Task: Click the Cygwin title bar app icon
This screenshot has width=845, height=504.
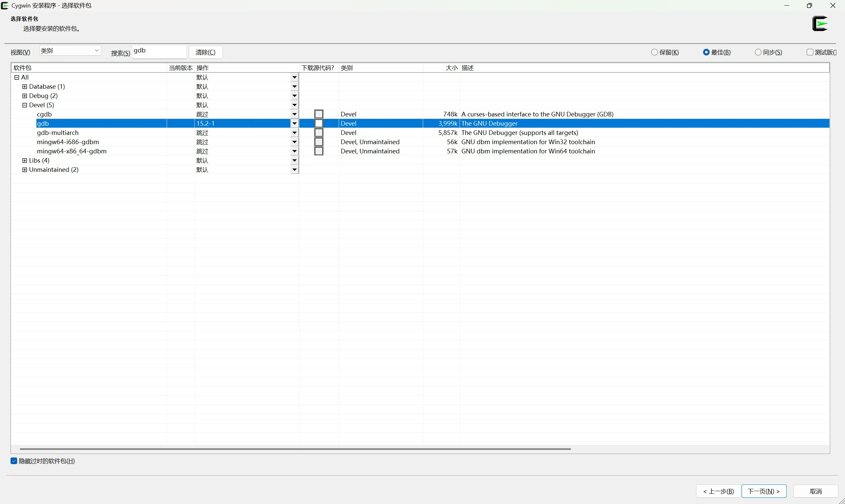Action: 5,5
